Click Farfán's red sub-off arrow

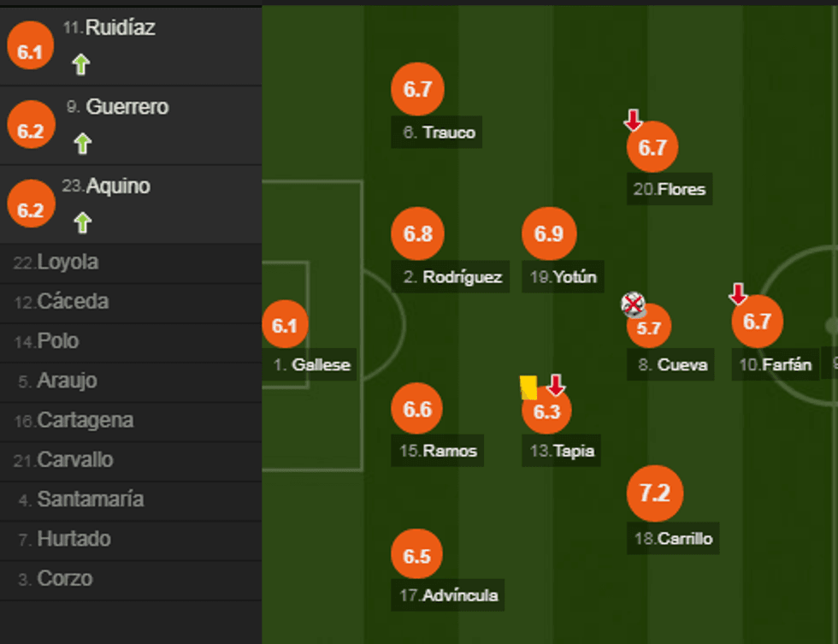tap(738, 295)
